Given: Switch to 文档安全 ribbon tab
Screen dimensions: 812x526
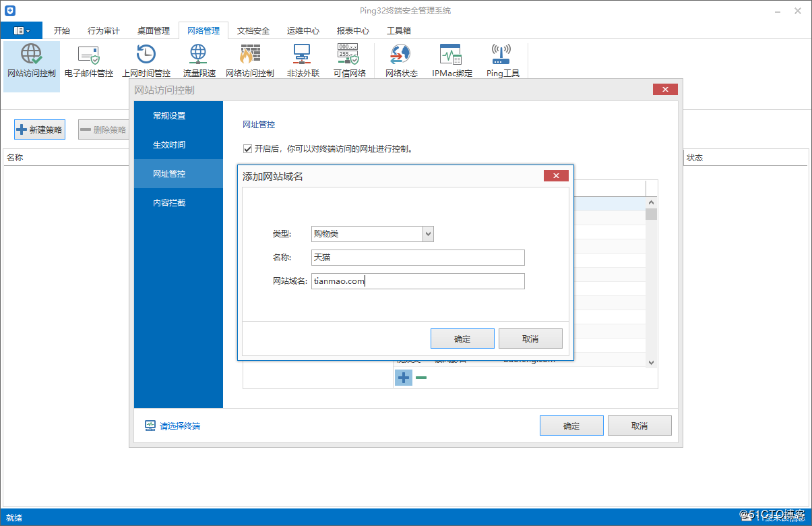Looking at the screenshot, I should coord(253,30).
